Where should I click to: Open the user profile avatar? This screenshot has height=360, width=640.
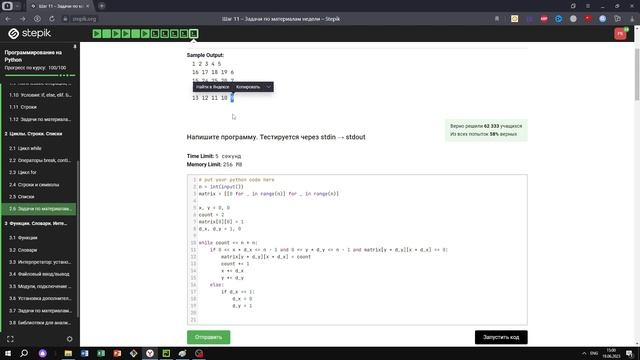coord(620,33)
